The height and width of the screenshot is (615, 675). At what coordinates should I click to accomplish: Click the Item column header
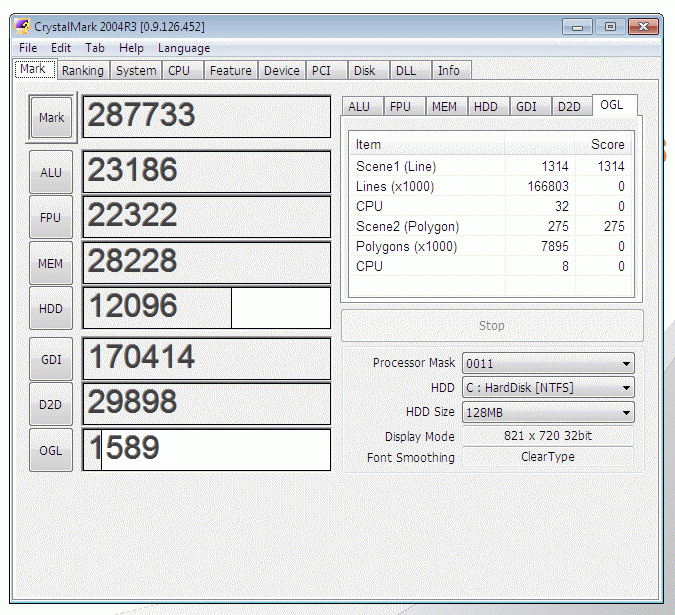point(426,144)
